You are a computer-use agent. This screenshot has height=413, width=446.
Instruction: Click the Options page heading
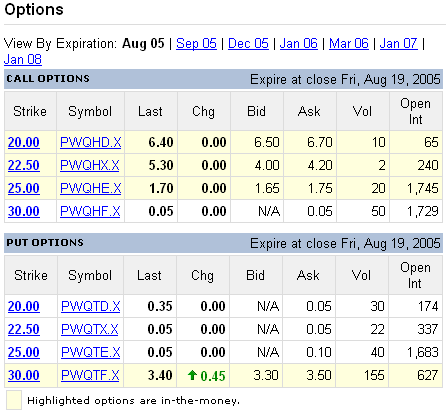(x=34, y=9)
